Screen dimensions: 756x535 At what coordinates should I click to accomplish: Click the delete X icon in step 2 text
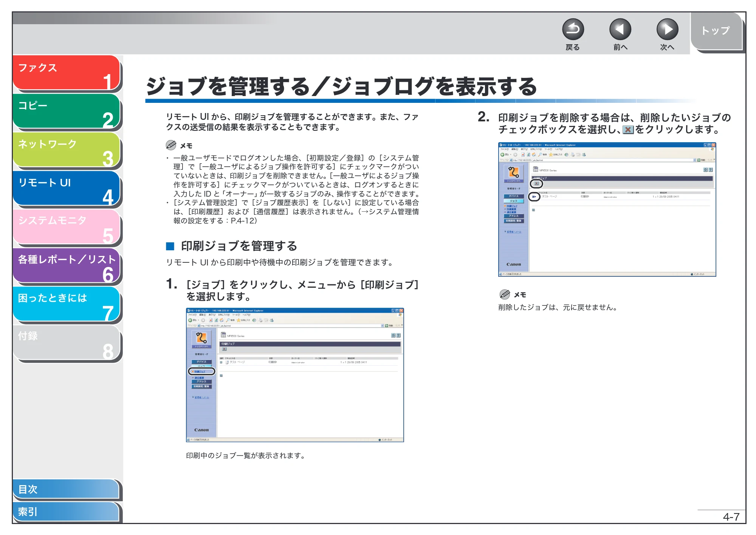pos(628,130)
